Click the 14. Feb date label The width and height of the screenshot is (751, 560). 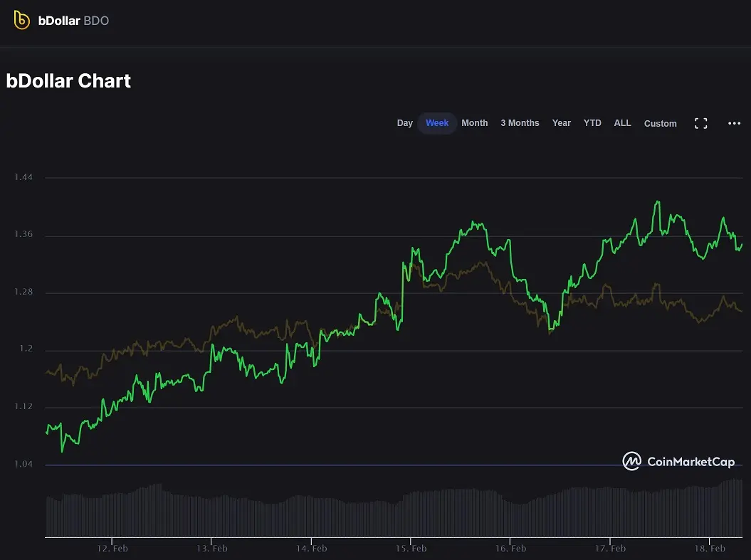click(x=311, y=549)
